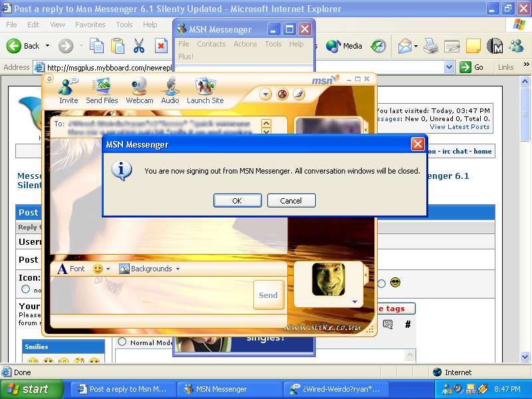Screen dimensions: 532x399
Task: Click OK in the sign-out dialog
Action: click(237, 200)
